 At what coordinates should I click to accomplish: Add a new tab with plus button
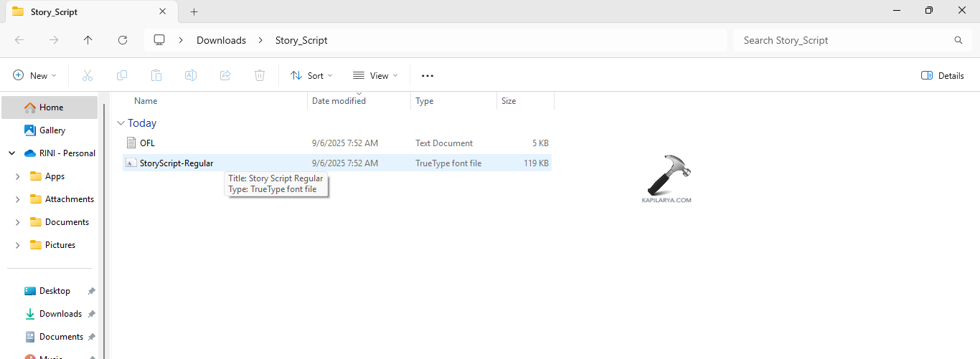(194, 11)
